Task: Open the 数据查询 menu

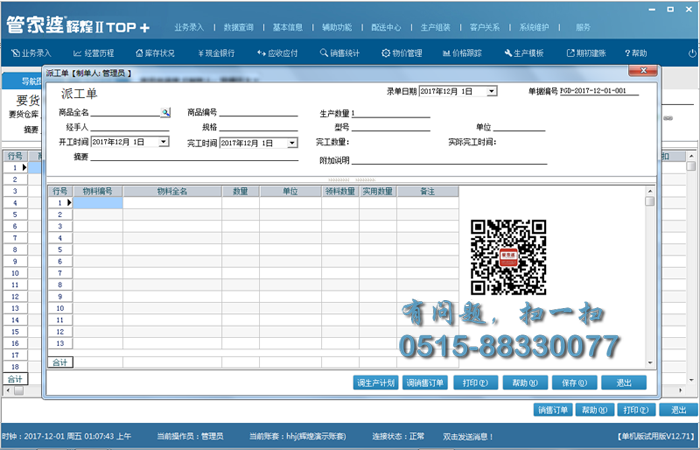Action: [x=238, y=27]
